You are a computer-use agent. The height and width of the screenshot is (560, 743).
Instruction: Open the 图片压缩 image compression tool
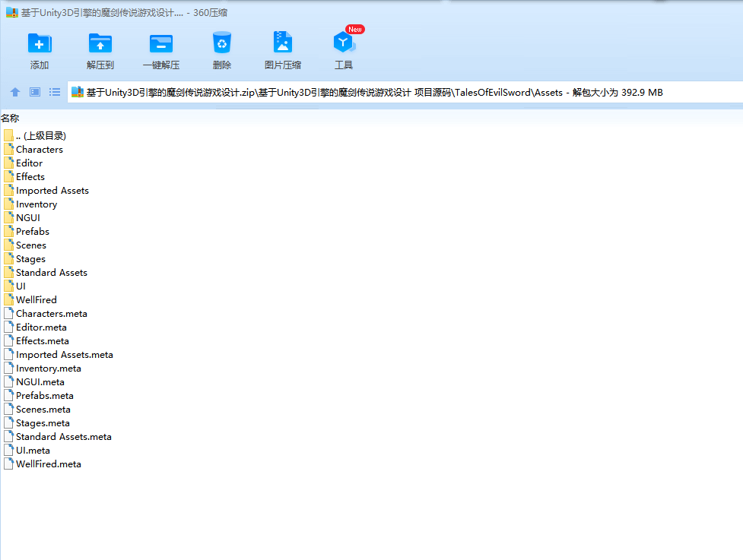283,43
